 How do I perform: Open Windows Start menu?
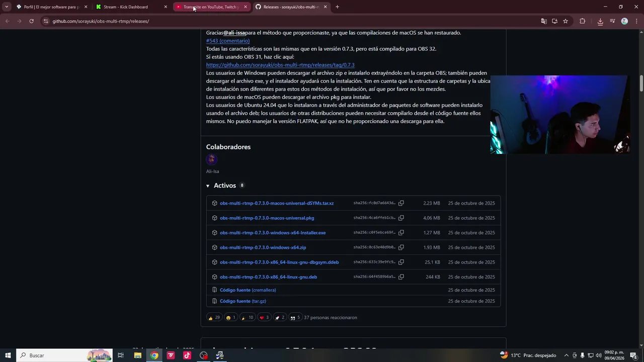(x=8, y=355)
